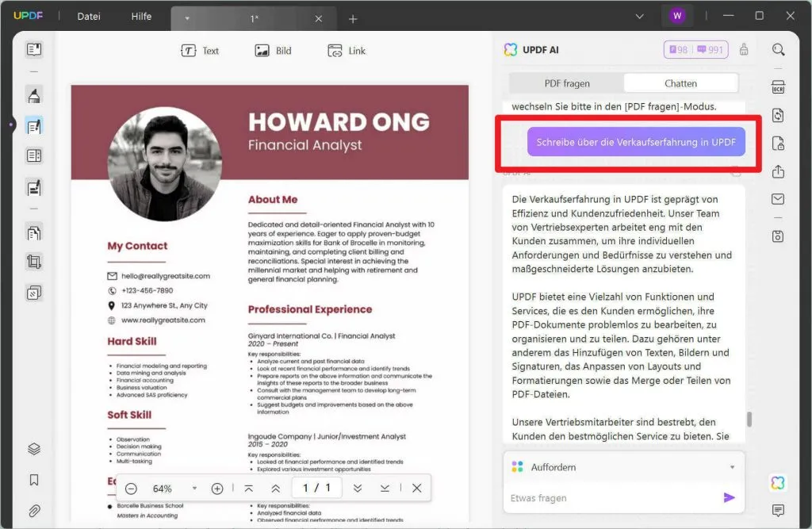Go to previous page arrow

point(275,489)
